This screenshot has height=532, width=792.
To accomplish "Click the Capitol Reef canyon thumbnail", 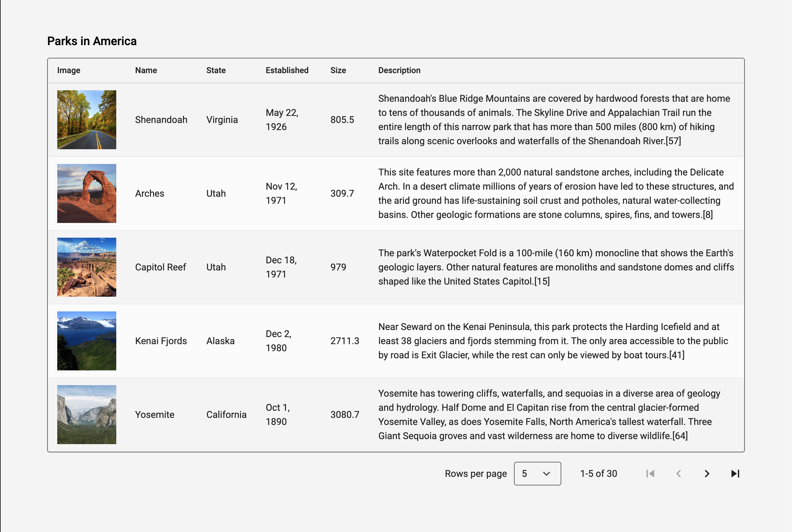I will click(x=86, y=267).
